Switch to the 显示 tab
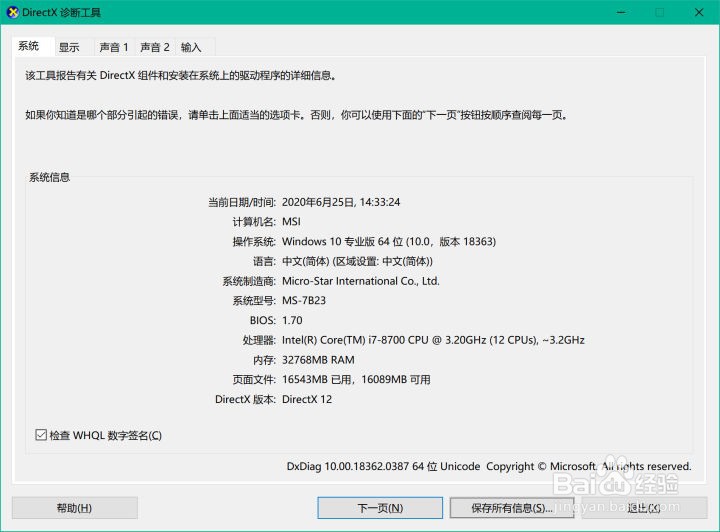The height and width of the screenshot is (532, 720). tap(69, 47)
